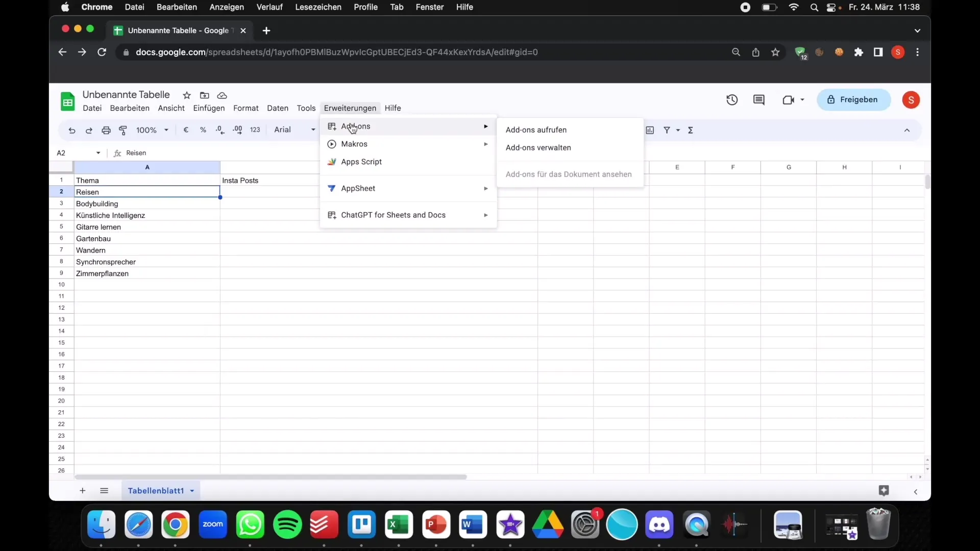Viewport: 980px width, 551px height.
Task: Click the filter funnel icon
Action: (667, 131)
